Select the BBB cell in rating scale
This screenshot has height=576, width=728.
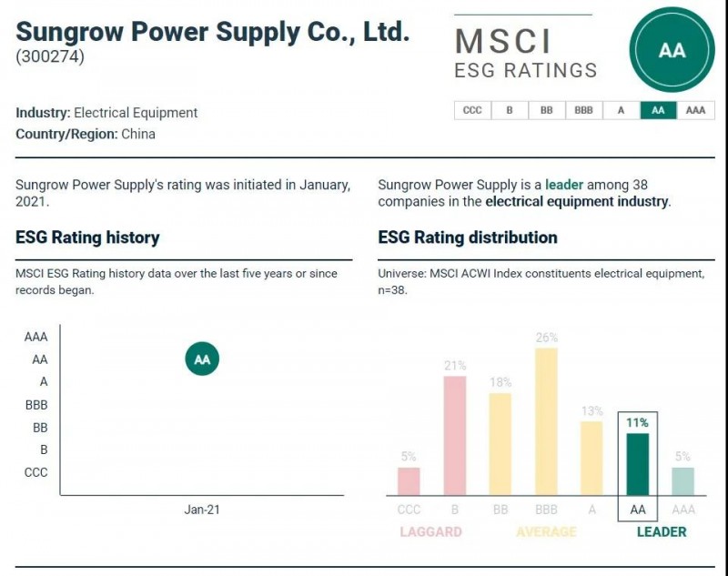pyautogui.click(x=584, y=110)
